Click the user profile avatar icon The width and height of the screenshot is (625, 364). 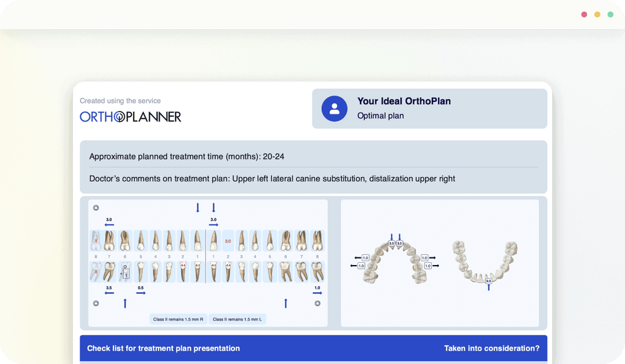[334, 109]
